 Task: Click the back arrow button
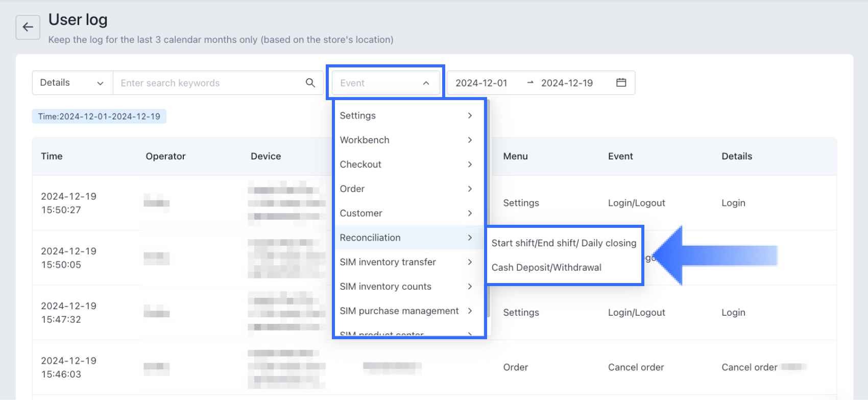click(28, 28)
